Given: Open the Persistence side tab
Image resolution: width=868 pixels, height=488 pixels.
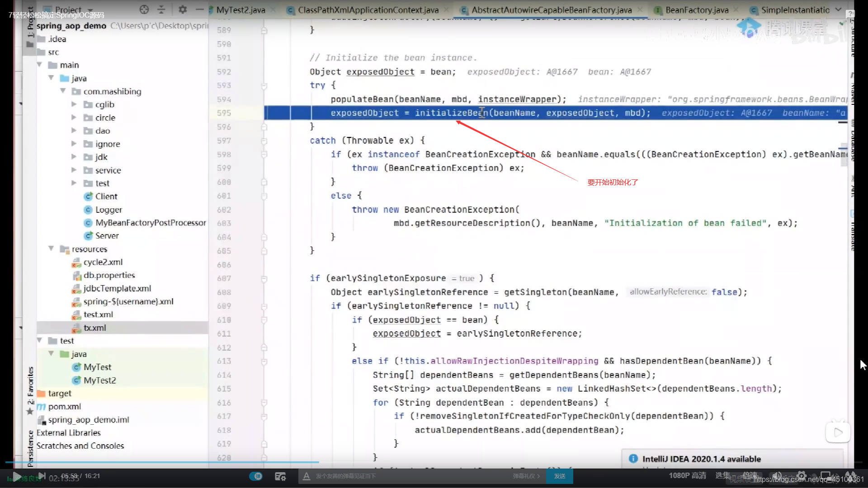Looking at the screenshot, I should pos(30,448).
